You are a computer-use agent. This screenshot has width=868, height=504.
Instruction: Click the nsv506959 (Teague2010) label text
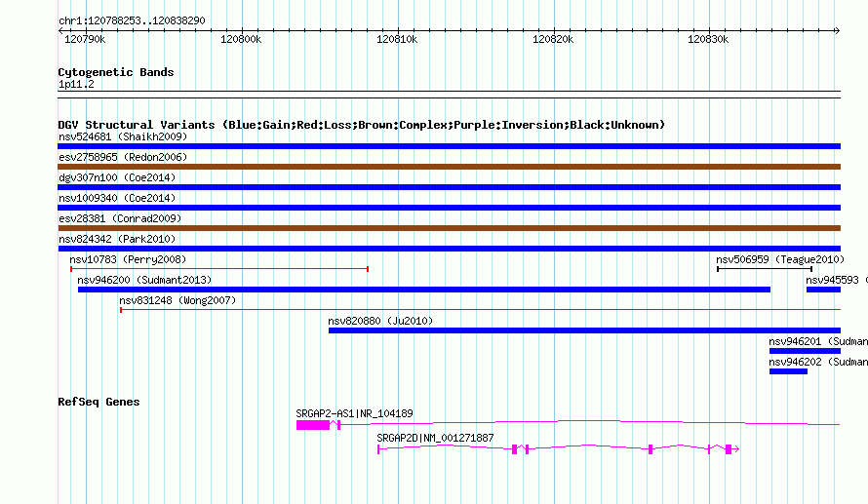point(780,259)
